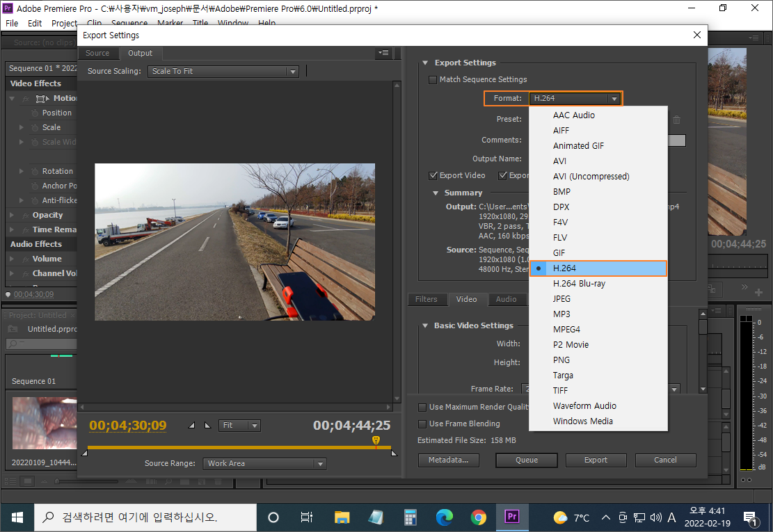The image size is (773, 532).
Task: Click the plus button editor icon
Action: coord(758,293)
